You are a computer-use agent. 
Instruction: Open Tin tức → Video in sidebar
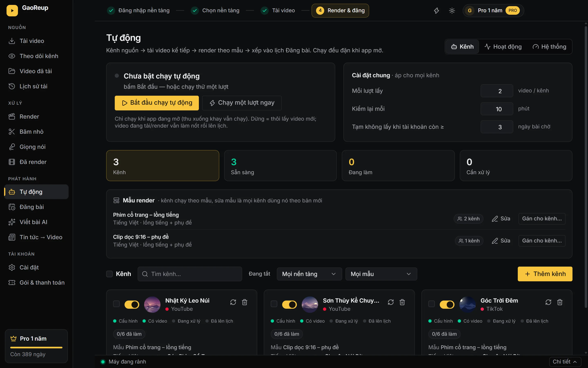37,237
